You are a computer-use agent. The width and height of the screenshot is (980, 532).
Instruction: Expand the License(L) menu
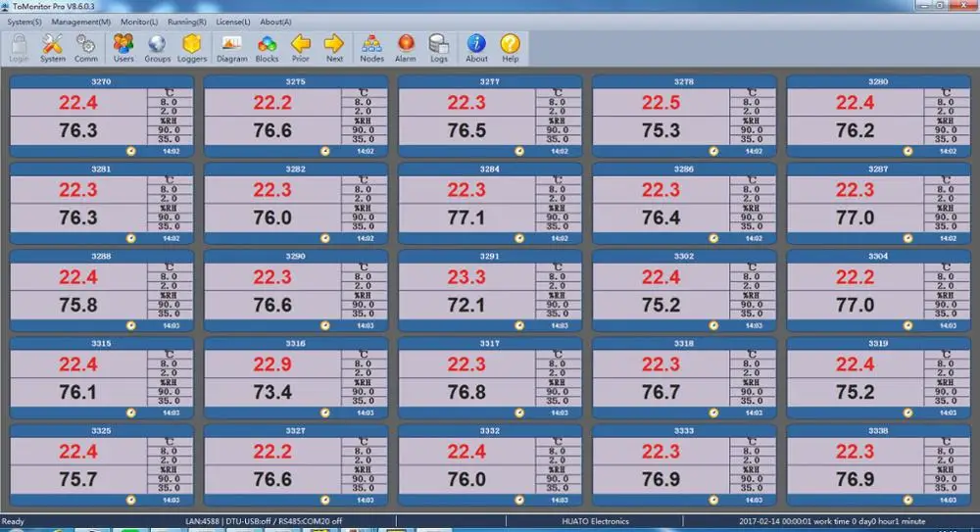[232, 22]
